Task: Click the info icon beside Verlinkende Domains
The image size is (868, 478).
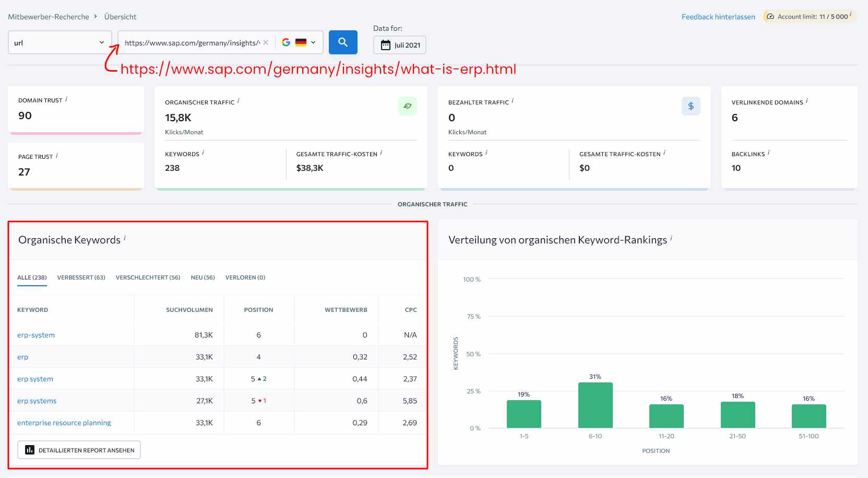Action: pyautogui.click(x=807, y=101)
